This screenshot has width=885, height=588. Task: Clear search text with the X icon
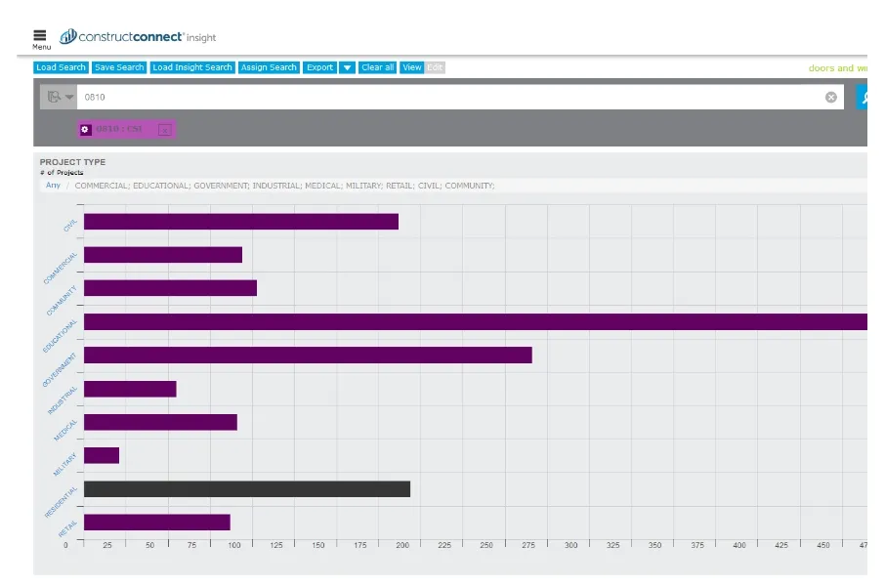coord(831,97)
